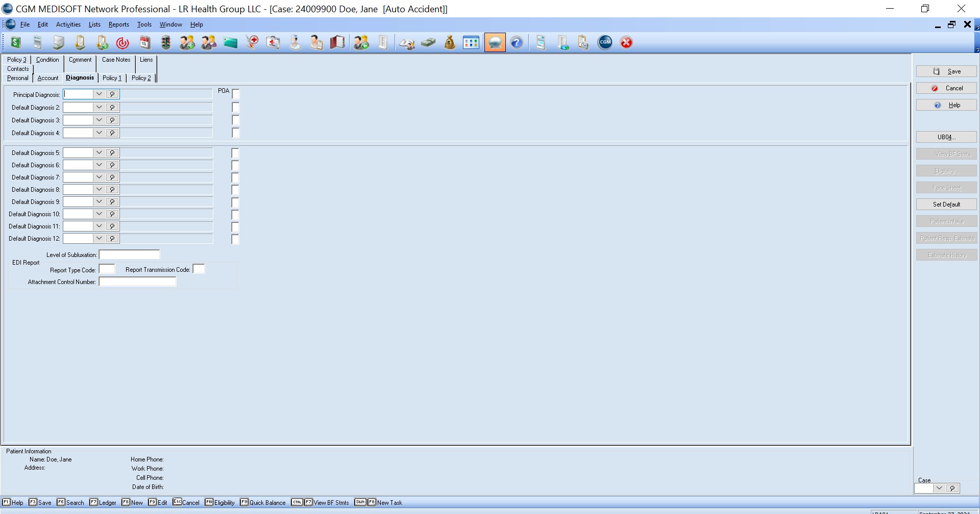Viewport: 980px width, 514px height.
Task: Click the UB04... button
Action: tap(946, 137)
